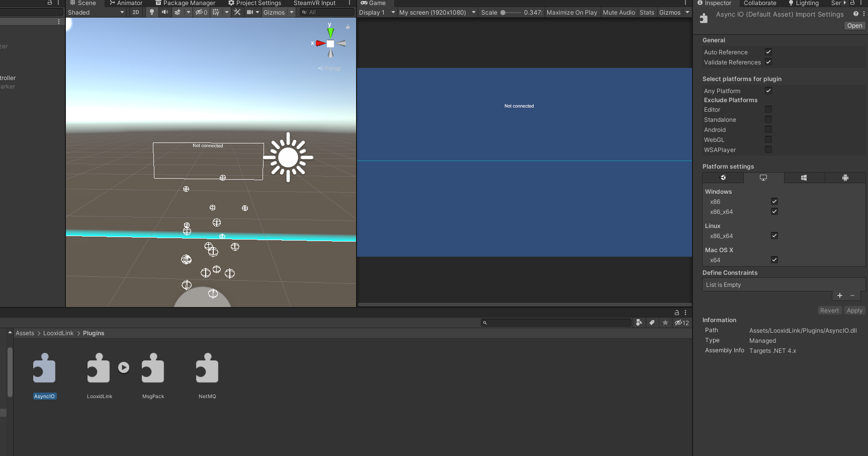
Task: Toggle scene lighting with the lightbulb icon
Action: click(x=152, y=12)
